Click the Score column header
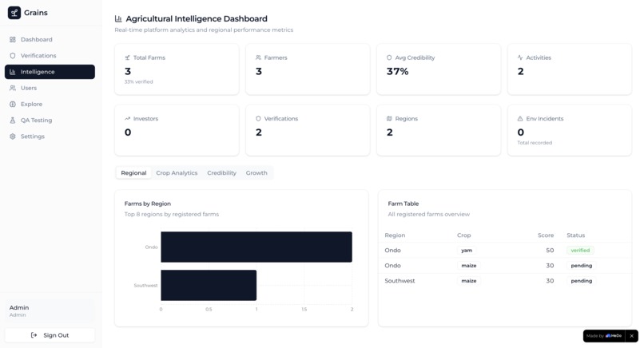Image resolution: width=644 pixels, height=348 pixels. [546, 235]
